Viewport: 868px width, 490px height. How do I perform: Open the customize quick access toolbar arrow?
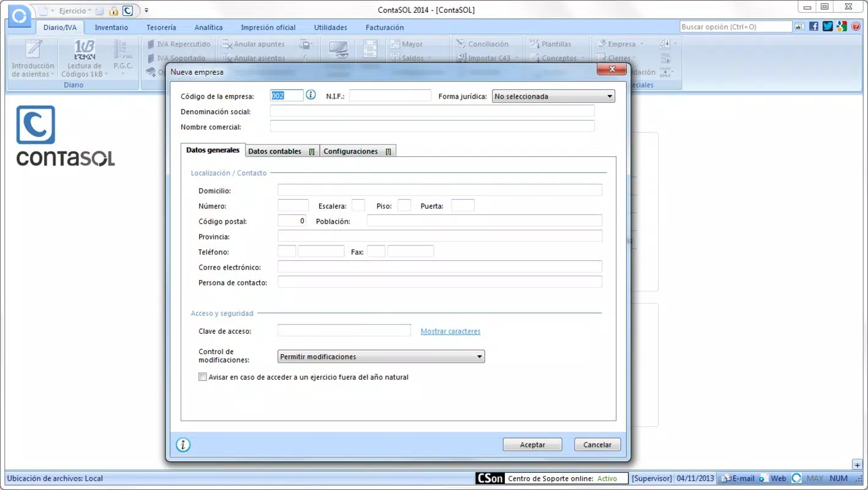coord(146,11)
